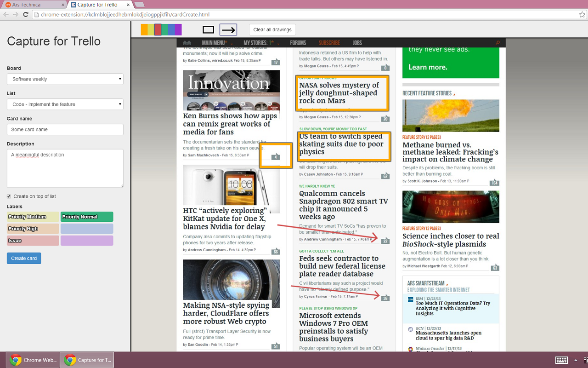Toggle the Issue label
588x368 pixels.
[x=33, y=241]
